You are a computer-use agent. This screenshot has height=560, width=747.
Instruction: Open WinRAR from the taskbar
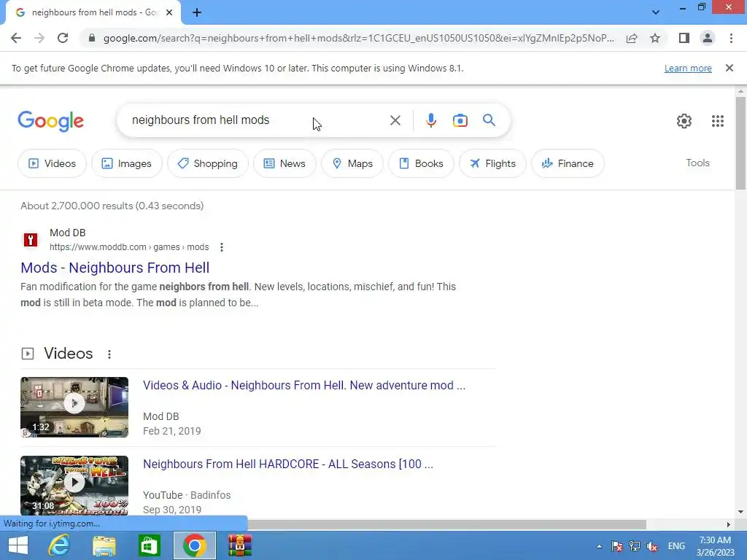pos(239,545)
